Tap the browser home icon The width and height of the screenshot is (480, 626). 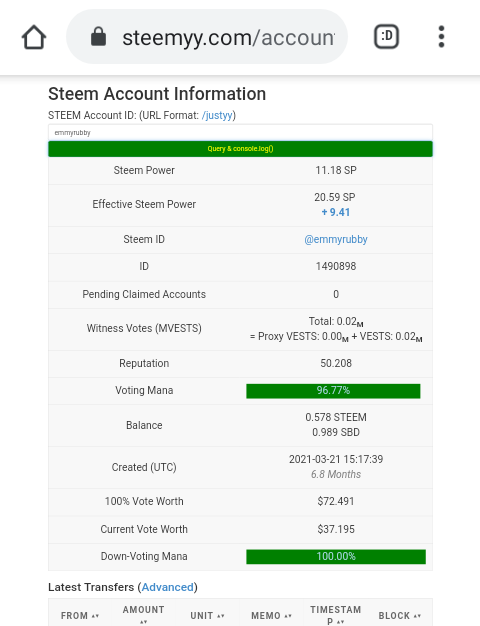[34, 37]
